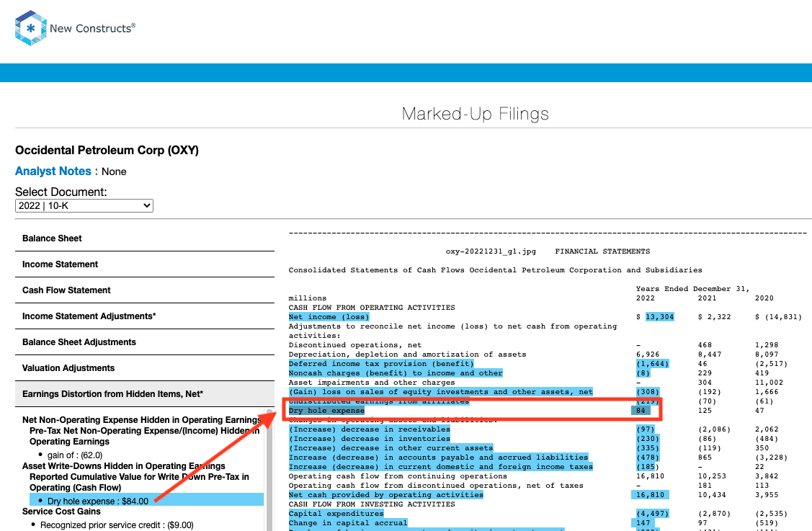Click the 'Marked-Up Filings' page heading

coord(476,113)
